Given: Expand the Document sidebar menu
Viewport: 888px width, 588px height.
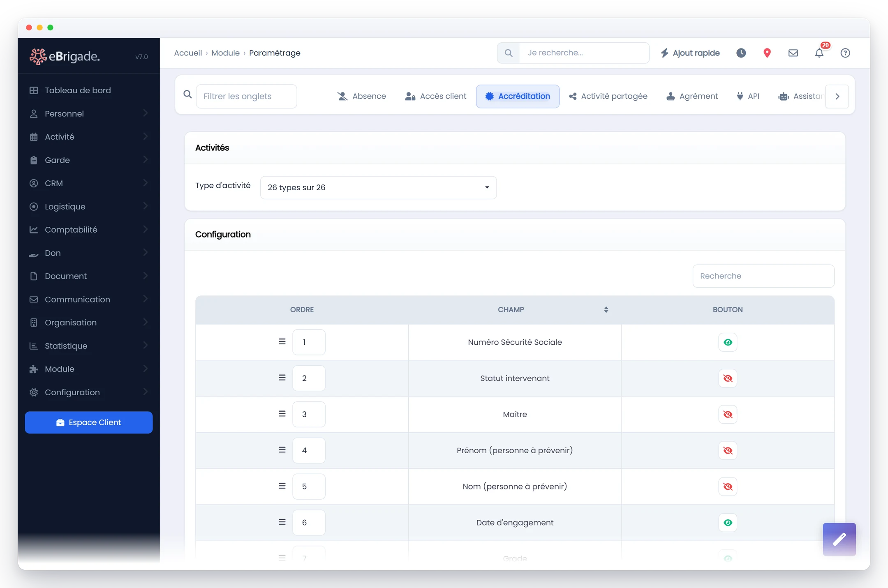Looking at the screenshot, I should [x=88, y=276].
